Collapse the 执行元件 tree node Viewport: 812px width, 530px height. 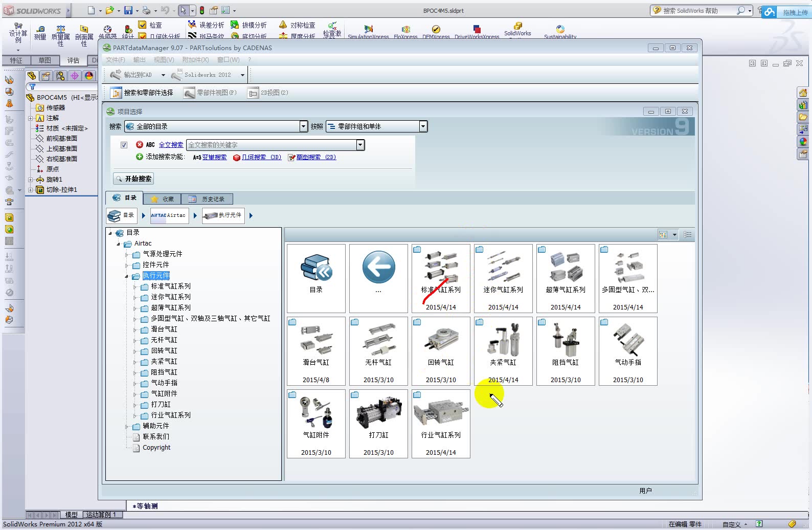point(127,276)
